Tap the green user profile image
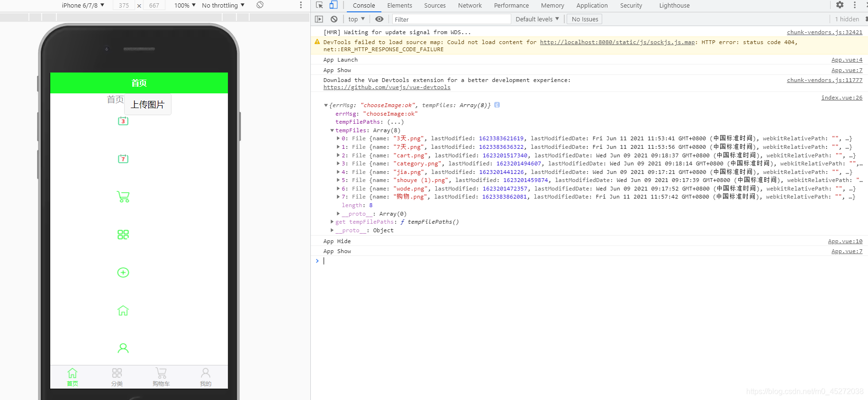 pos(123,348)
